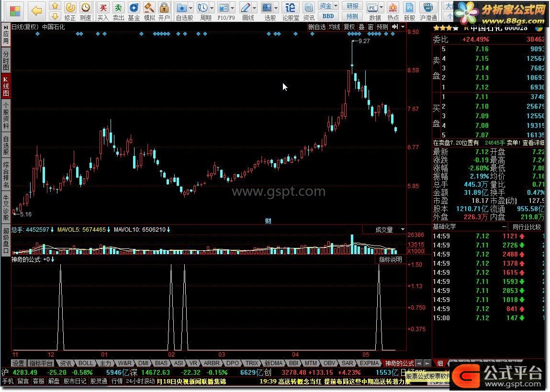The image size is (550, 392).
Task: Expand the 画线 dropdown arrow
Action: (x=254, y=8)
